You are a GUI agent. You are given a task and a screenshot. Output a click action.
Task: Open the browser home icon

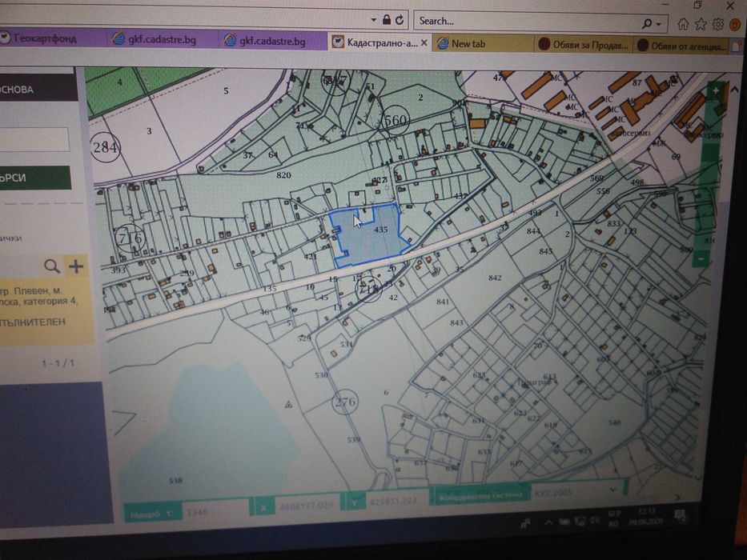click(x=683, y=24)
